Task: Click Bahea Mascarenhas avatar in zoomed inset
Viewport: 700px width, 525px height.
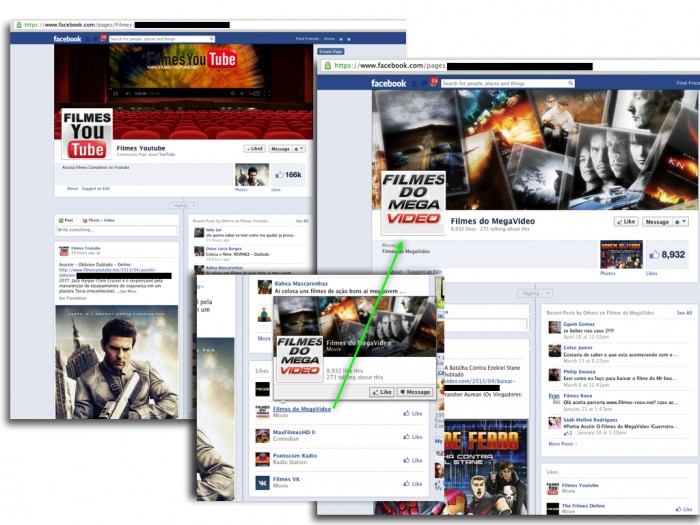Action: 264,287
